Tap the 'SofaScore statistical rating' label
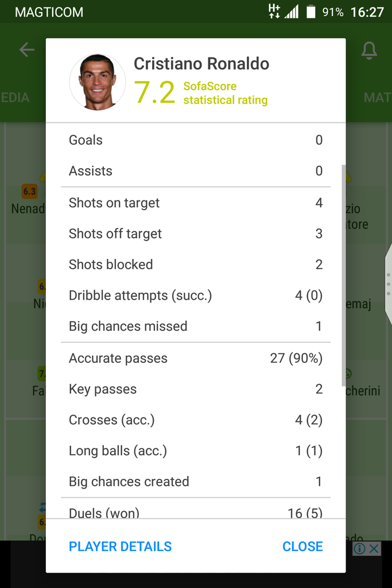392x588 pixels. coord(225,93)
